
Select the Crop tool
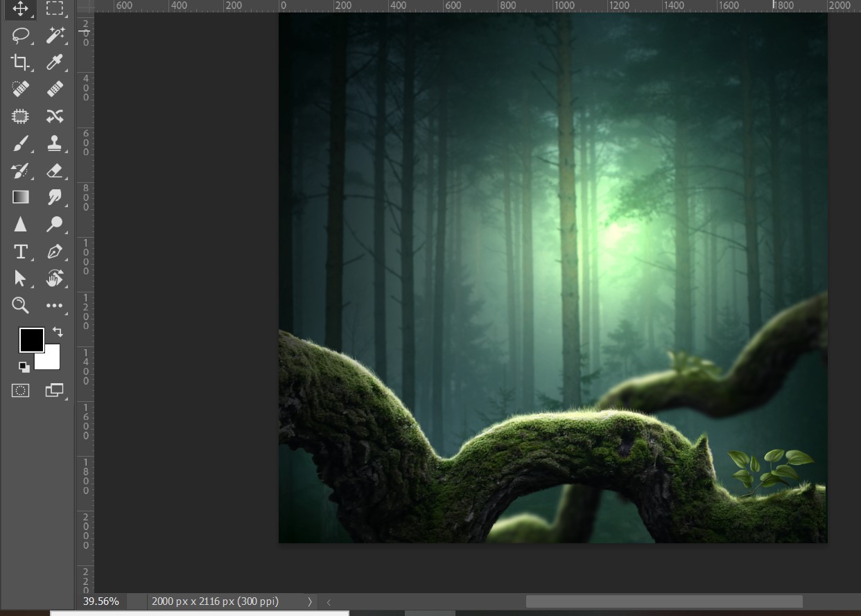coord(20,62)
